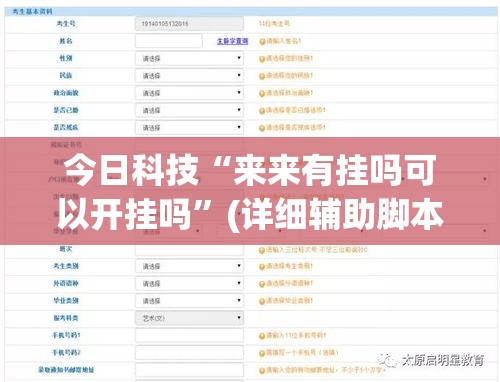Open the 性别 gender dropdown
This screenshot has height=382, width=500.
tap(189, 58)
